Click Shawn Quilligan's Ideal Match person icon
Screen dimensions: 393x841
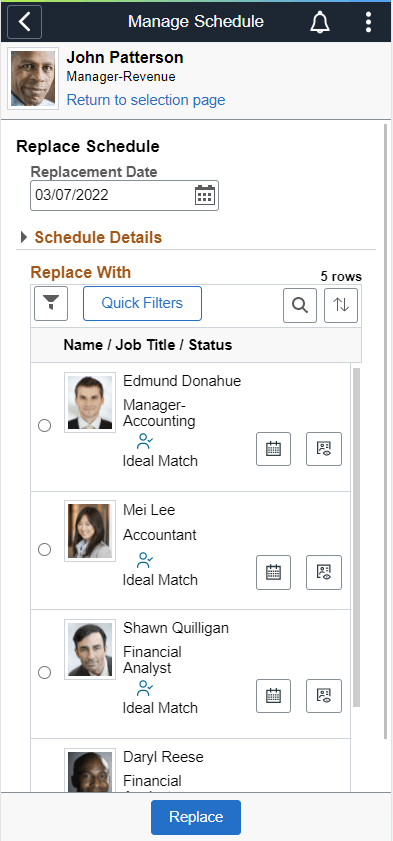pyautogui.click(x=145, y=688)
